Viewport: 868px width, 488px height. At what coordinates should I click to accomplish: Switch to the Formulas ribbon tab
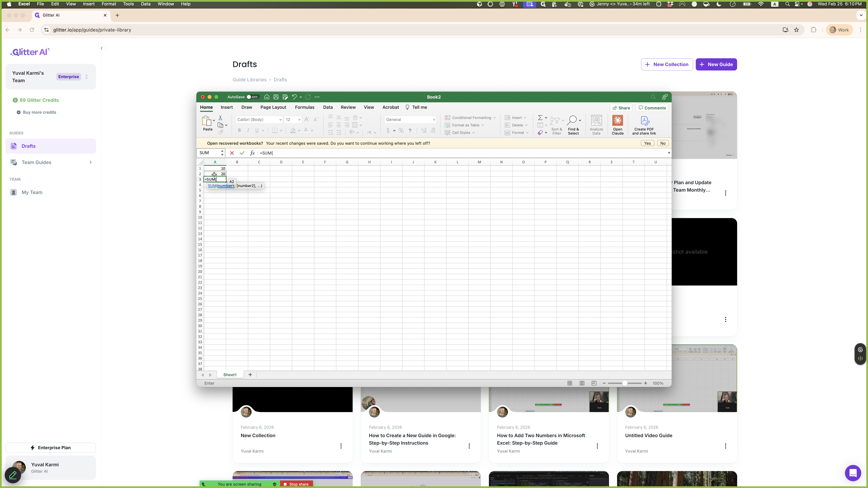click(305, 107)
